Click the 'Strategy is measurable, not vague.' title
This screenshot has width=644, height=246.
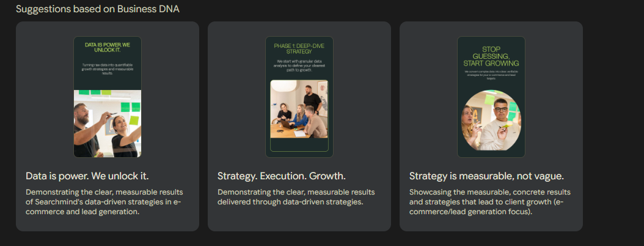[486, 176]
